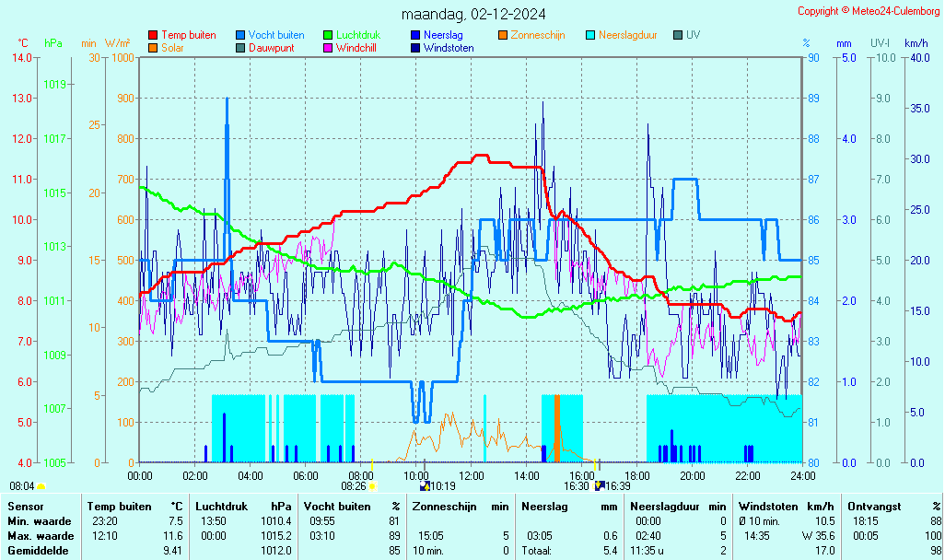This screenshot has width=945, height=560.
Task: Select the blue Vocht buiten legend swatch
Action: [240, 35]
